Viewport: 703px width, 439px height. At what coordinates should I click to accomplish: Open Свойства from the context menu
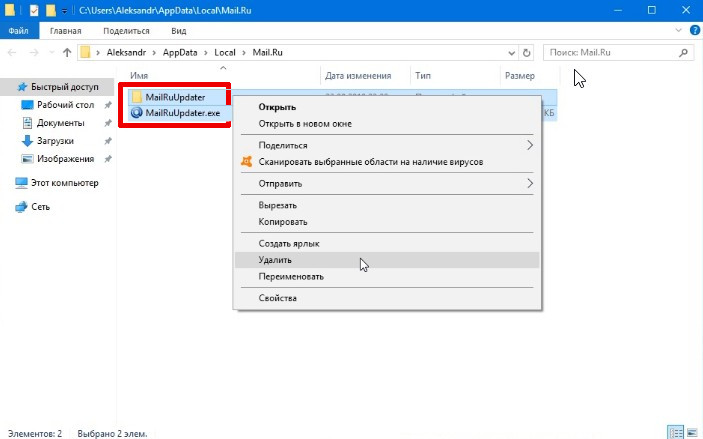click(387, 298)
